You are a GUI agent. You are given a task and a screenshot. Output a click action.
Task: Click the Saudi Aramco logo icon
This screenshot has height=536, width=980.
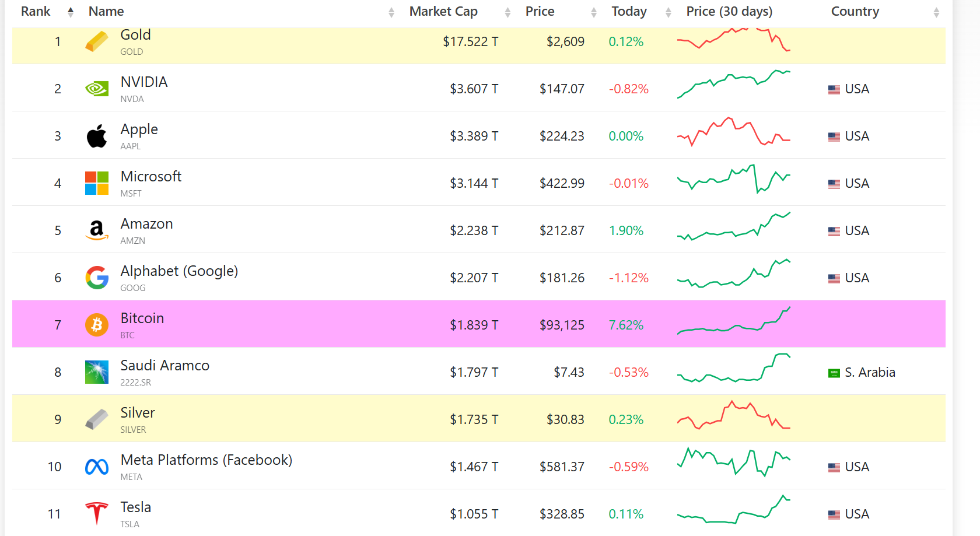pos(97,372)
